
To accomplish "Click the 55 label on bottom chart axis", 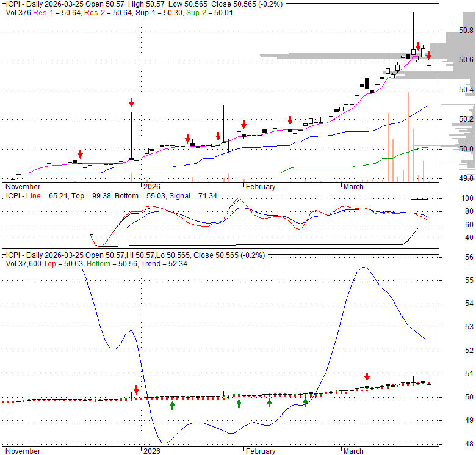I will 469,280.
